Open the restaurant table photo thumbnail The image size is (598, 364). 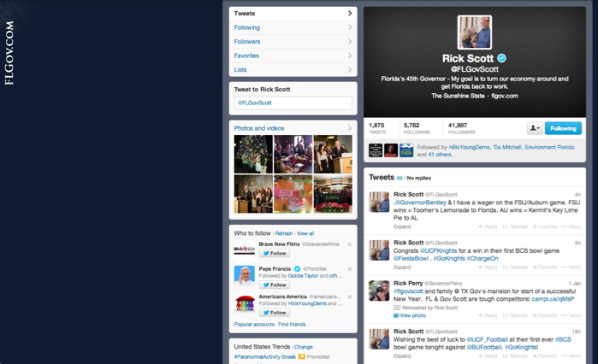pyautogui.click(x=293, y=154)
